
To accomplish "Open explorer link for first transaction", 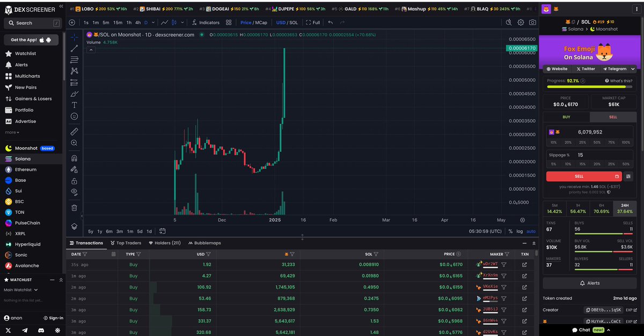I will [x=524, y=264].
